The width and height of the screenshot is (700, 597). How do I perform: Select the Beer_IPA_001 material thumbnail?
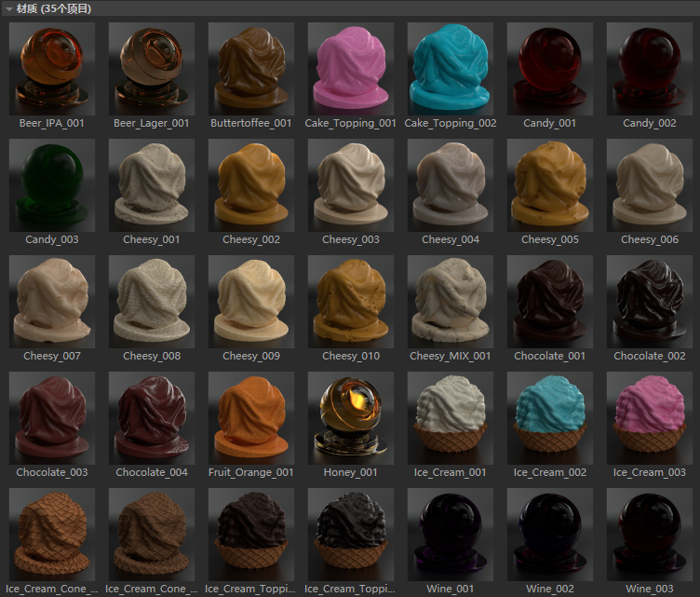pos(52,69)
